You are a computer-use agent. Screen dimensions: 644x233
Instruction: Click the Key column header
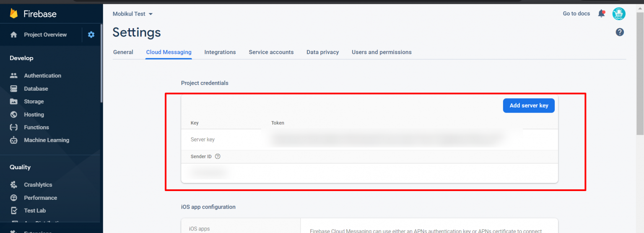click(x=195, y=123)
